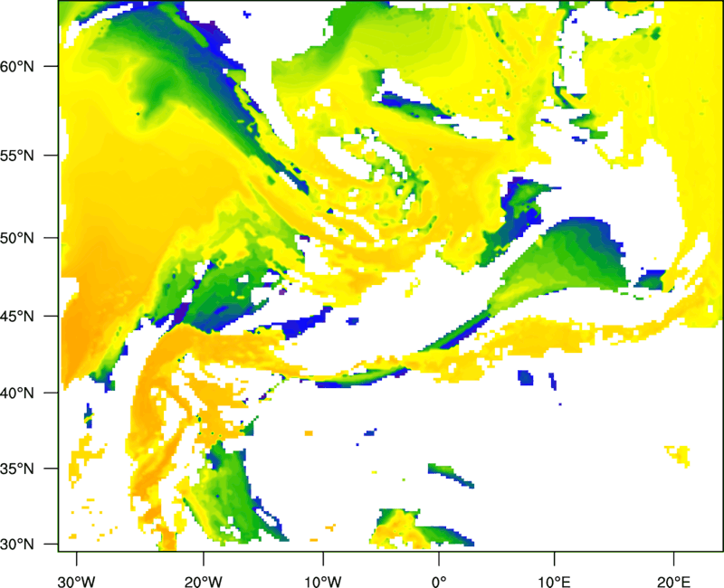The width and height of the screenshot is (724, 588).
Task: Click the 60°N latitude label
Action: pyautogui.click(x=17, y=66)
